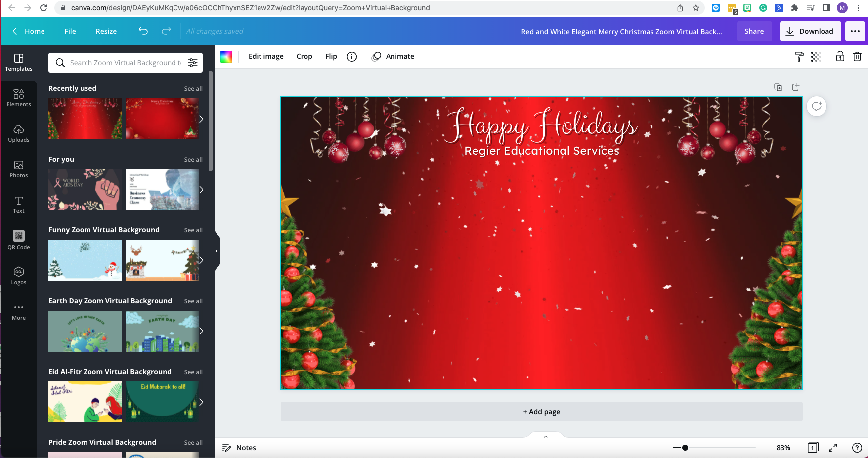Click the Animate button
Image resolution: width=868 pixels, height=458 pixels.
tap(393, 57)
